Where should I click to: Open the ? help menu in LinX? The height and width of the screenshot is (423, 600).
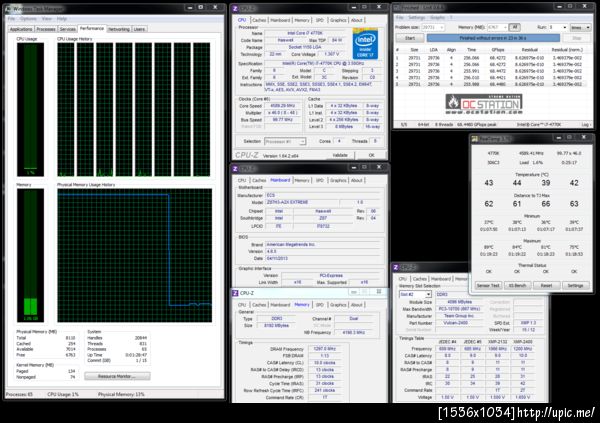(x=451, y=18)
